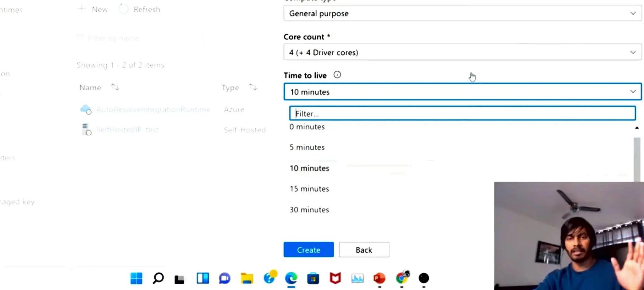Pick the 15 minutes option

pyautogui.click(x=309, y=189)
